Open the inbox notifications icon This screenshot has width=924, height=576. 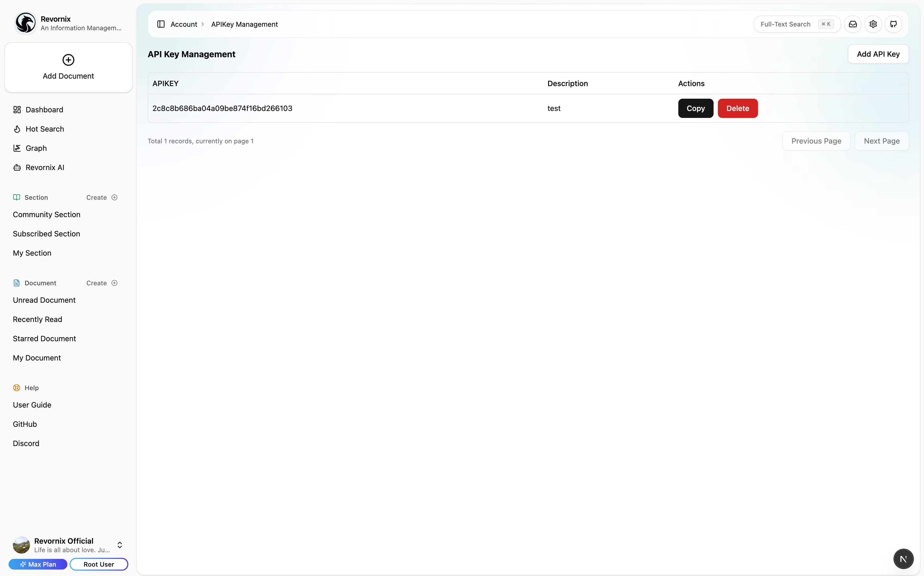853,24
